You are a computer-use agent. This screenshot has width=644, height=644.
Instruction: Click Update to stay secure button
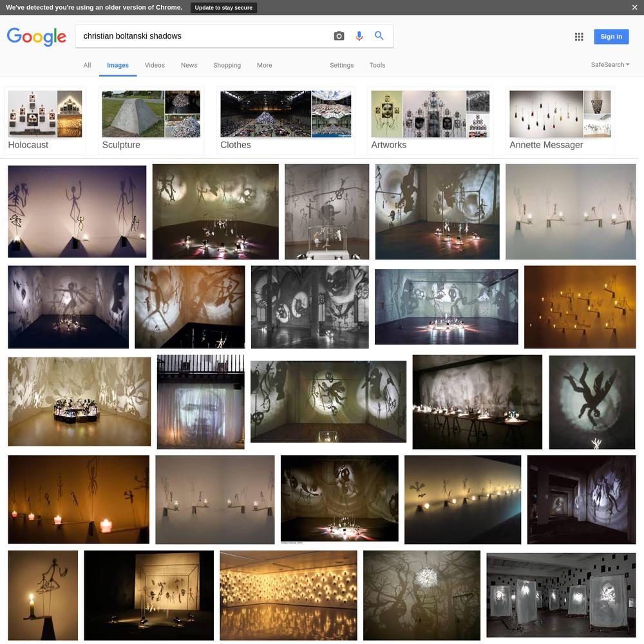(223, 7)
